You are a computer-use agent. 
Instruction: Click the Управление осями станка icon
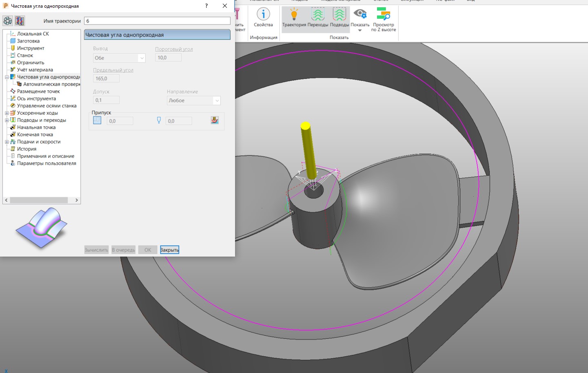tap(13, 106)
